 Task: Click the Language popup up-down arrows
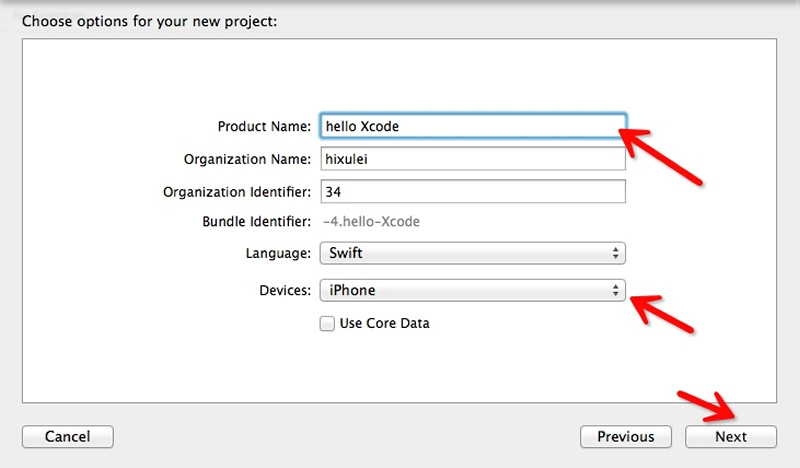(616, 254)
